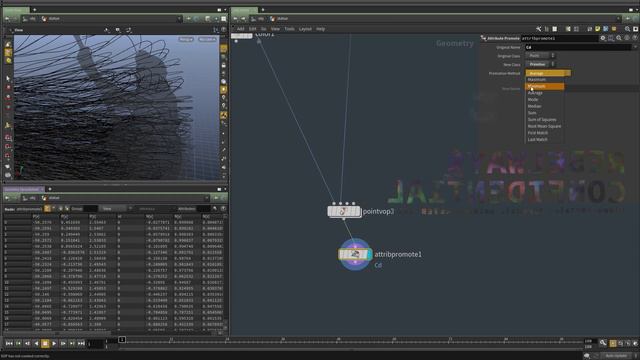Viewport: 640px width, 360px height.
Task: Open the Promotion Method dropdown
Action: pyautogui.click(x=548, y=73)
